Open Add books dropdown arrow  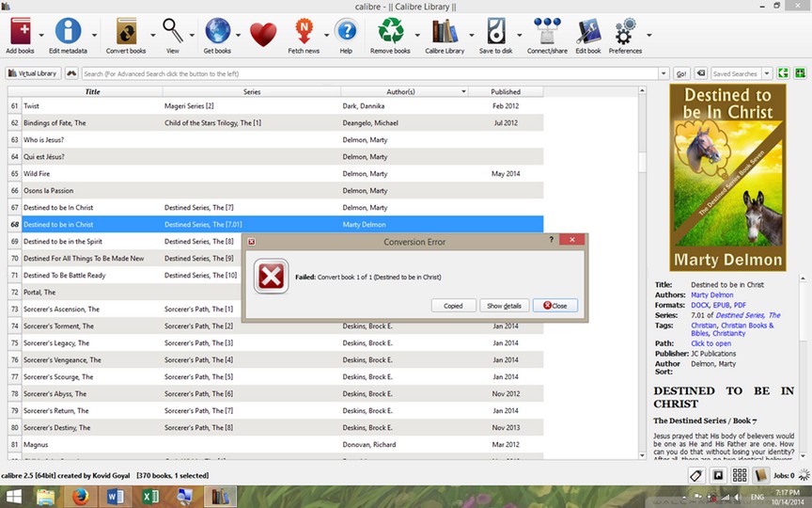pos(41,35)
